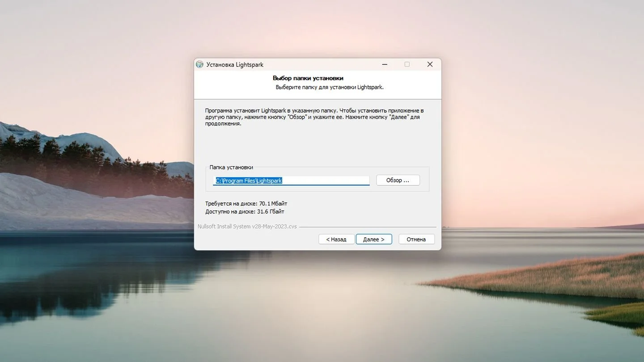Click the disabled maximize button of installer
This screenshot has height=362, width=644.
click(x=407, y=64)
